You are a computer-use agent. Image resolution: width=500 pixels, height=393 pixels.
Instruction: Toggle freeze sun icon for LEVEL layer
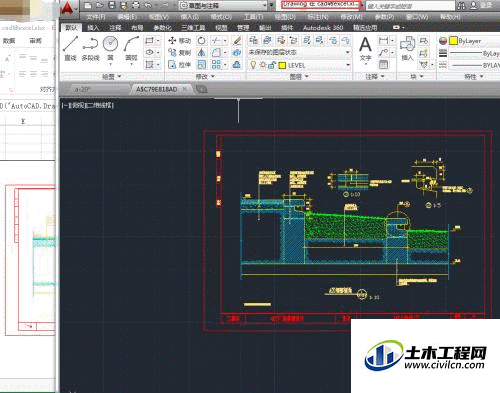pos(263,65)
